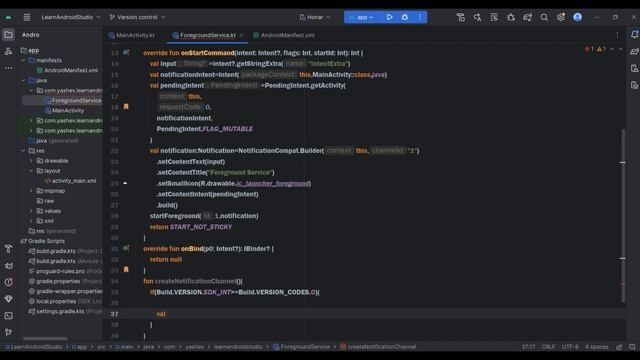Image resolution: width=640 pixels, height=360 pixels.
Task: Toggle bookmark on line 18 gutter
Action: point(126,107)
